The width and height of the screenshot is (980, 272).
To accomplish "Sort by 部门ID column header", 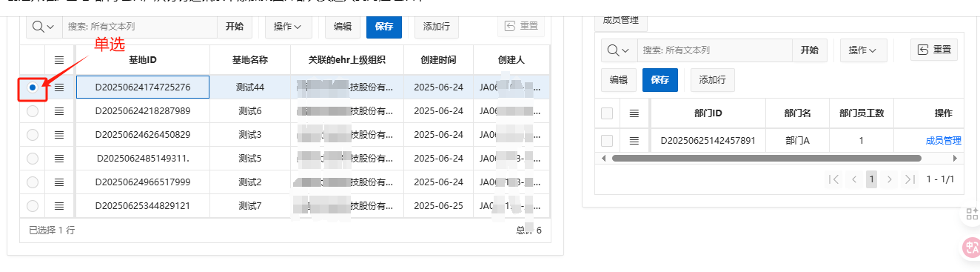I will coord(708,113).
